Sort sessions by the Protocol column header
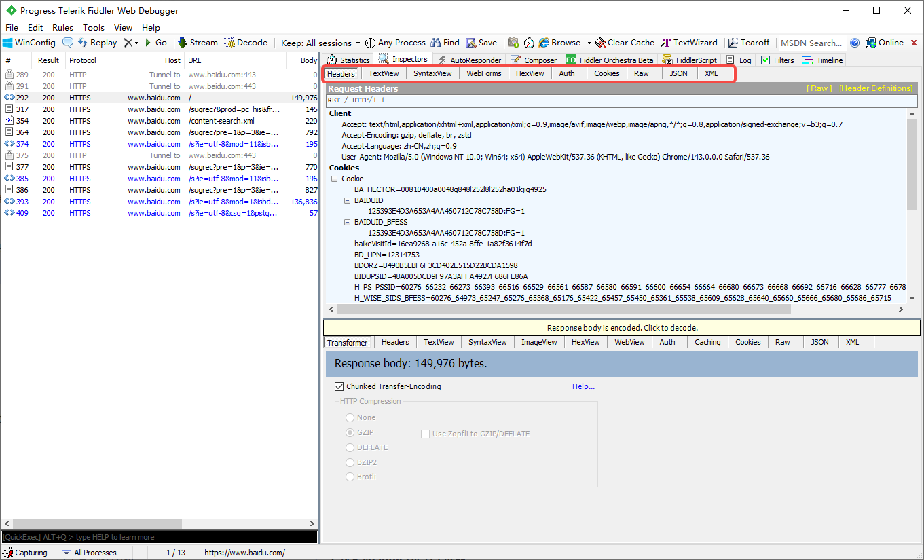Screen dimensions: 924x560 coord(83,60)
